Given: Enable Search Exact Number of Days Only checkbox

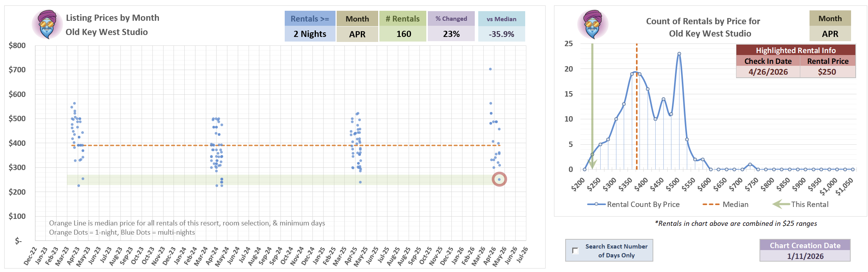Looking at the screenshot, I should (x=575, y=251).
